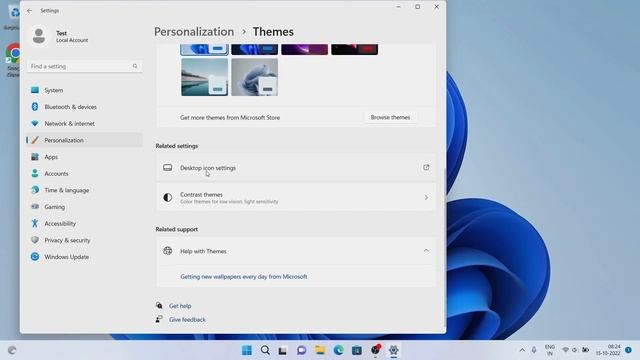Open the Windows Start button
Screen dimensions: 640x360
pos(247,350)
